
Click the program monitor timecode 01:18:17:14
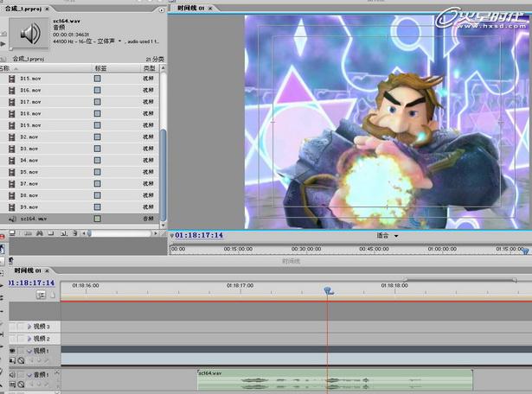(x=199, y=235)
